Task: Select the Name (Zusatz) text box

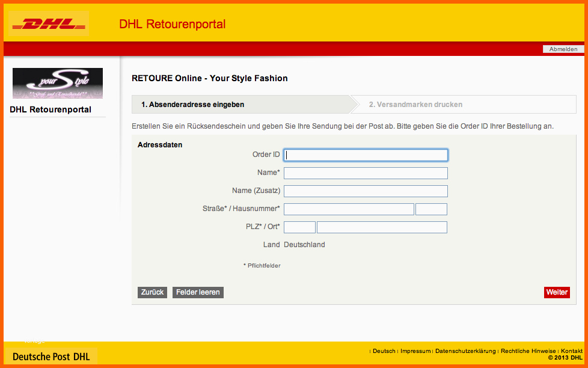Action: [x=366, y=191]
